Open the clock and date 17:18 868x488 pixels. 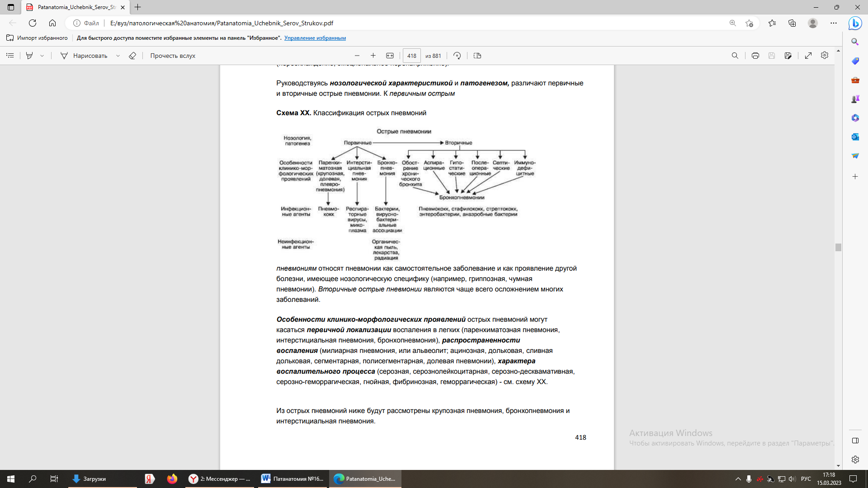(x=829, y=479)
